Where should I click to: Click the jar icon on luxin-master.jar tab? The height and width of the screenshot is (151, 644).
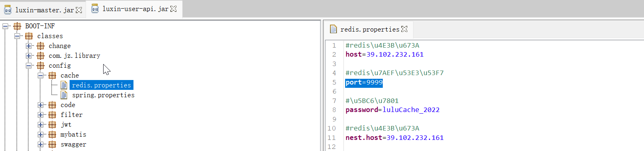[8, 10]
